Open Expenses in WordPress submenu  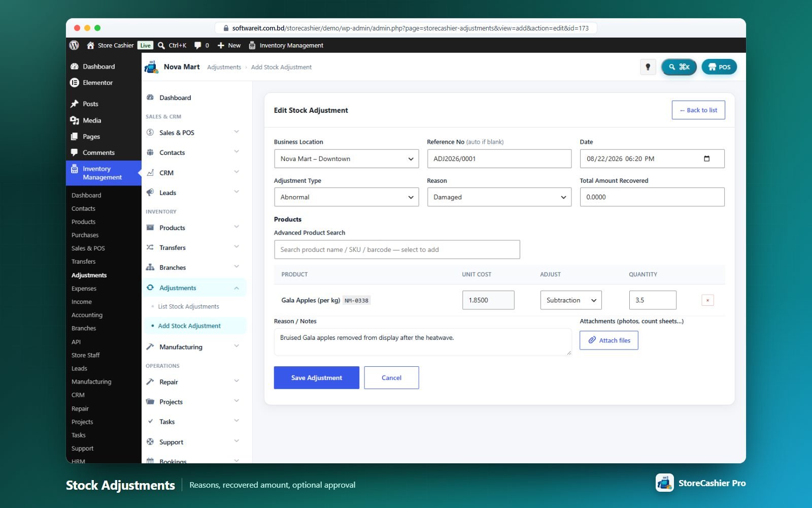pos(84,289)
